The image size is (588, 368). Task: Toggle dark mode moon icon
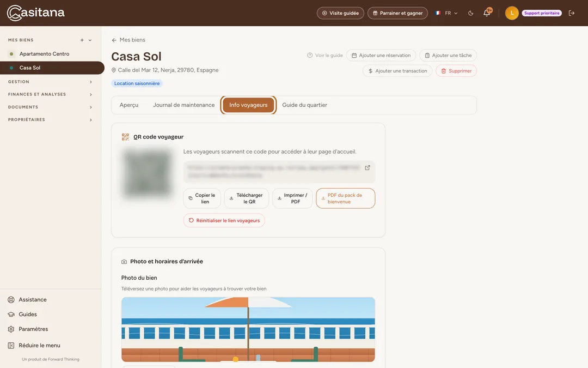pos(470,13)
